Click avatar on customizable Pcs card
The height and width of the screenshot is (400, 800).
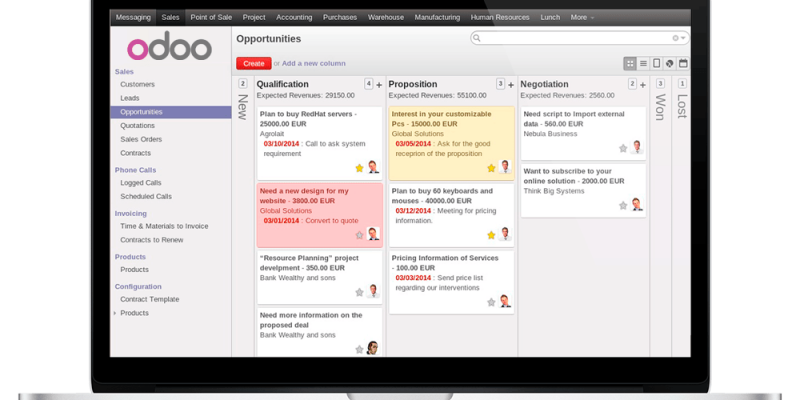[505, 167]
